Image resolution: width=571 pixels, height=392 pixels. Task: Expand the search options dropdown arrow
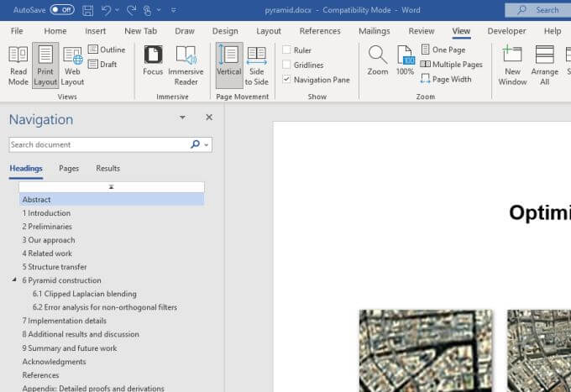[207, 144]
